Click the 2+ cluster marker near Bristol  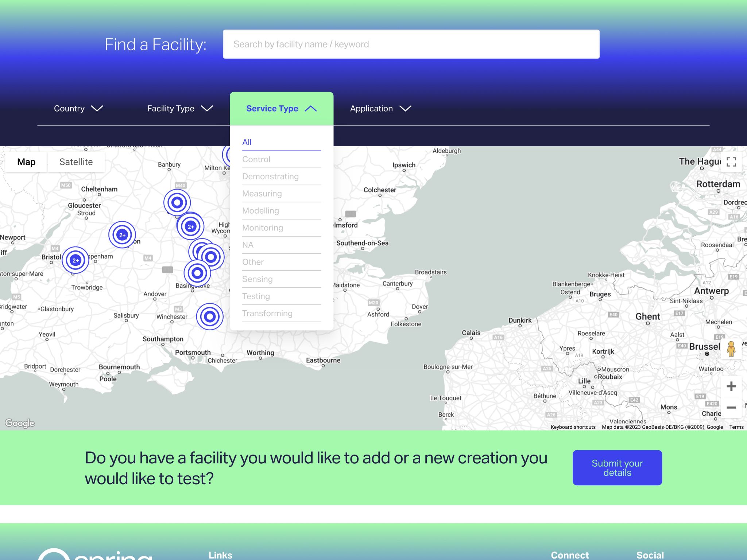[x=76, y=260]
